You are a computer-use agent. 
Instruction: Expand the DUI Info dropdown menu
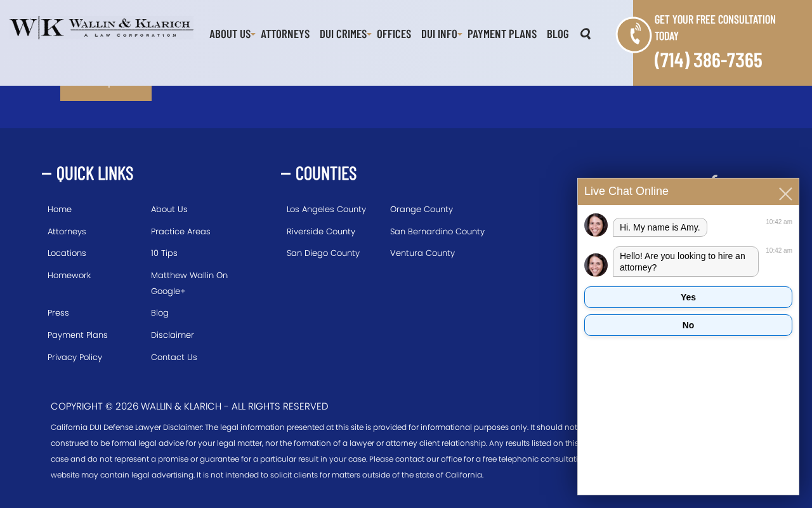coord(460,34)
